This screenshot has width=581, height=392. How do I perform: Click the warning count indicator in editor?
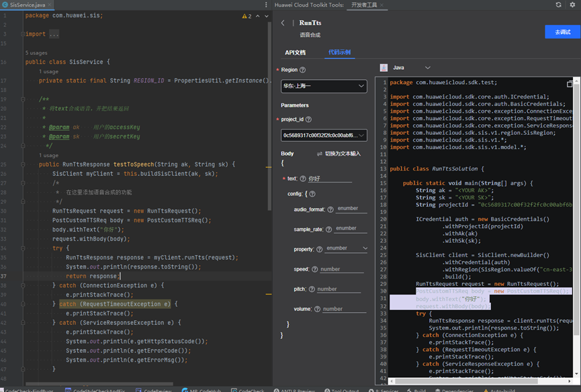point(246,15)
